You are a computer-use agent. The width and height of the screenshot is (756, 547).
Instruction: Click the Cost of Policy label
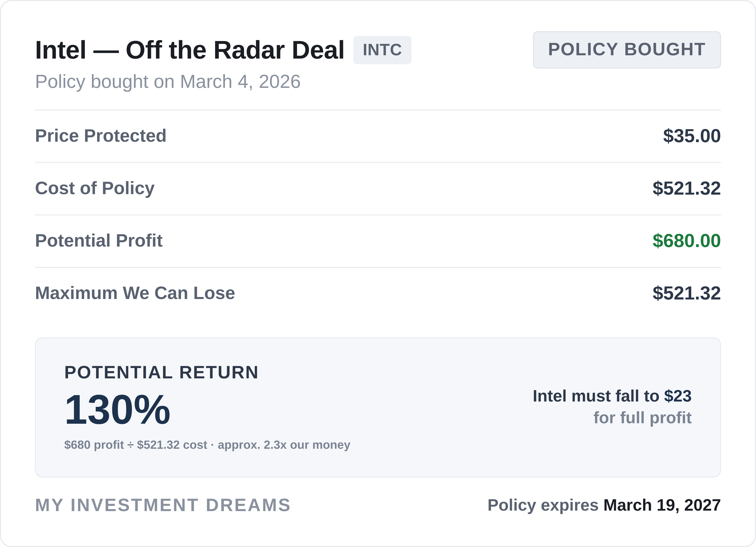pos(95,188)
